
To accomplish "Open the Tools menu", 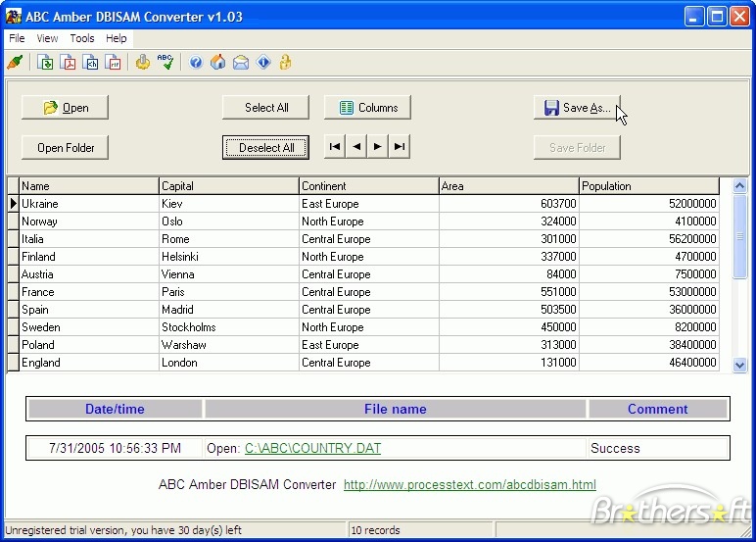I will 82,38.
